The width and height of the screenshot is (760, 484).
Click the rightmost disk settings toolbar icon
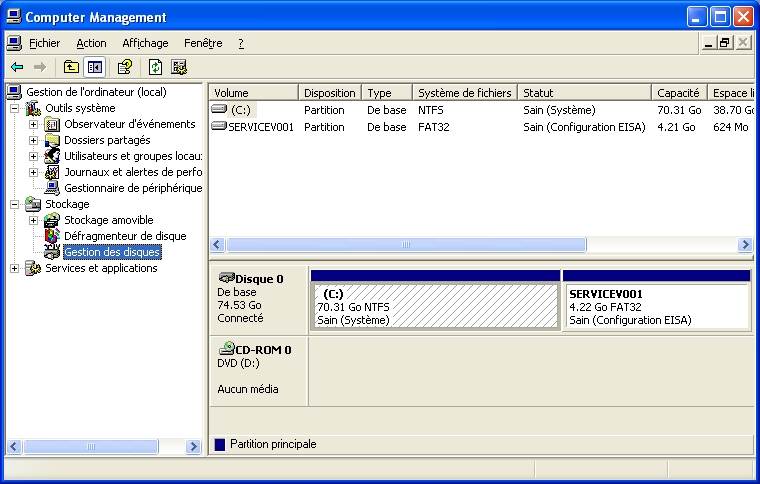pyautogui.click(x=179, y=67)
